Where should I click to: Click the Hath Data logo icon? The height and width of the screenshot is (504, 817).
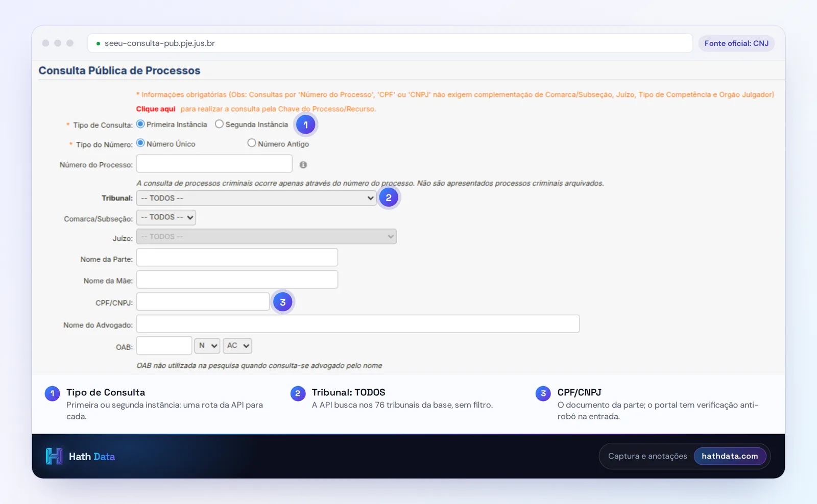[54, 456]
